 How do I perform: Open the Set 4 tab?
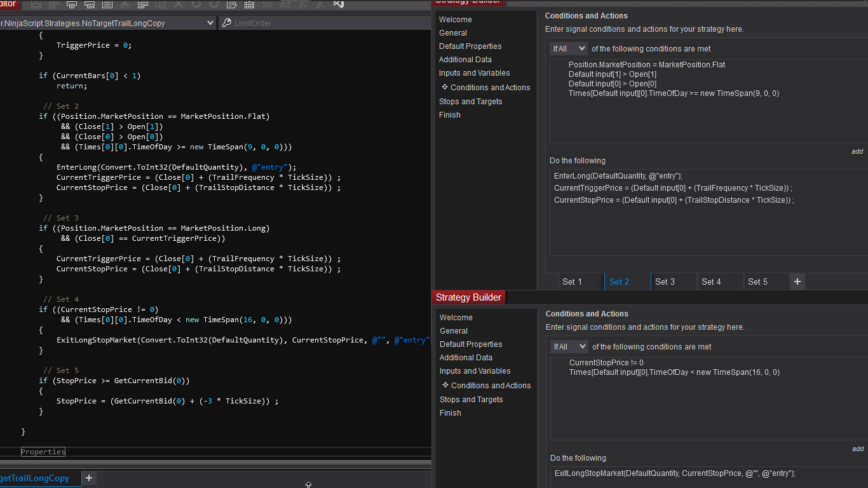(711, 281)
